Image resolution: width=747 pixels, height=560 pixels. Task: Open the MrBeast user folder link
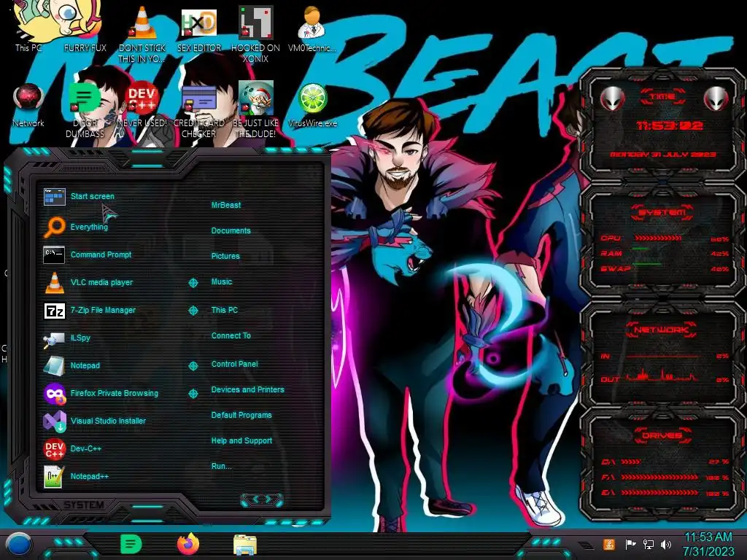pyautogui.click(x=226, y=205)
